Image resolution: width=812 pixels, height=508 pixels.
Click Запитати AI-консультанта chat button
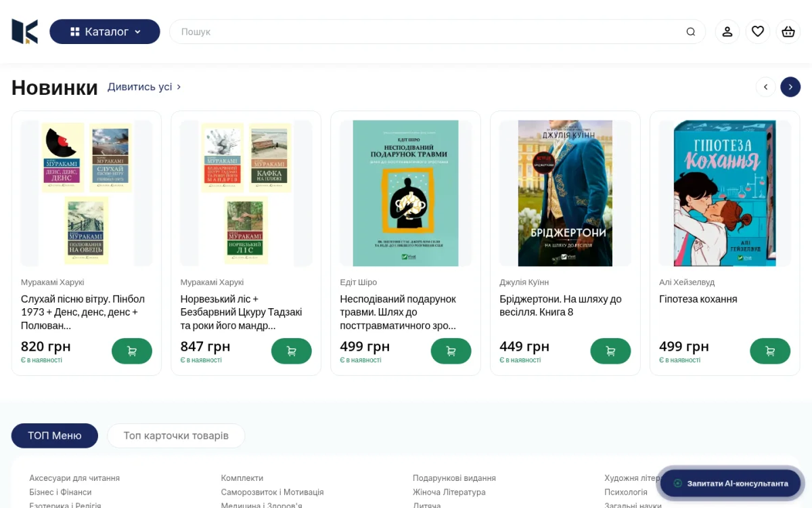(730, 483)
